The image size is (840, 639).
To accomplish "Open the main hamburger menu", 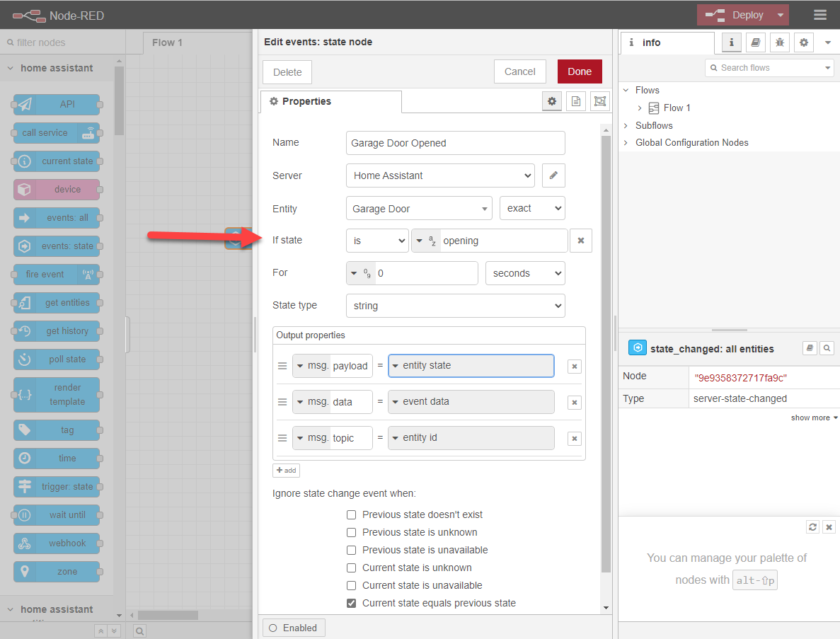I will 819,14.
